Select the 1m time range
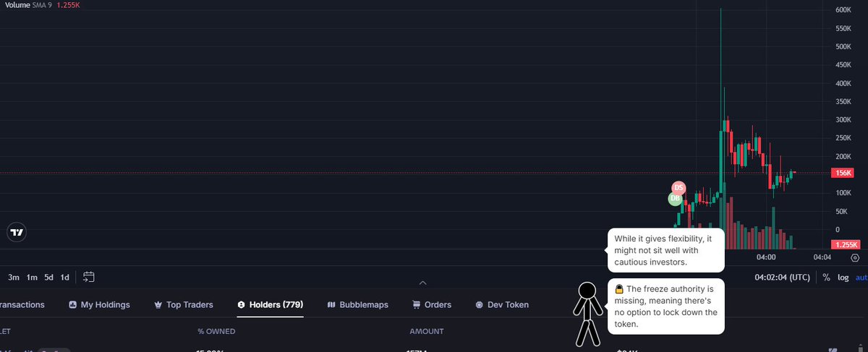This screenshot has width=868, height=352. [32, 277]
